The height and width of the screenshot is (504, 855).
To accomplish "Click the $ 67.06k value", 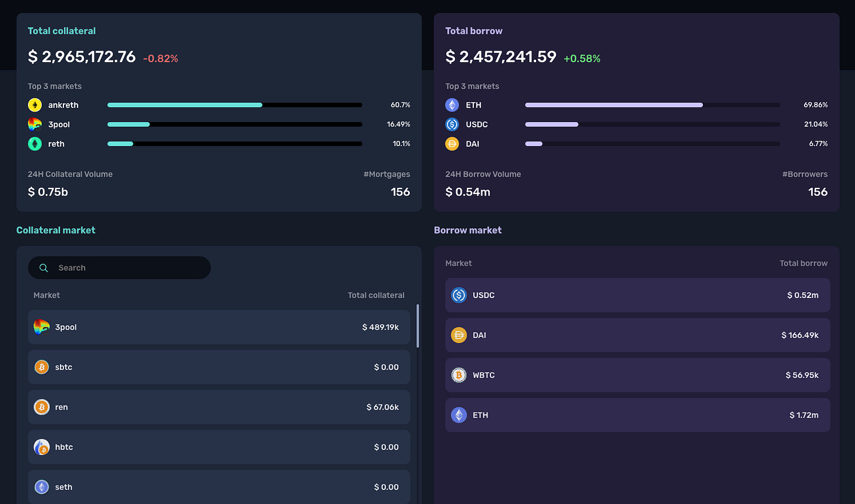I will (x=383, y=407).
